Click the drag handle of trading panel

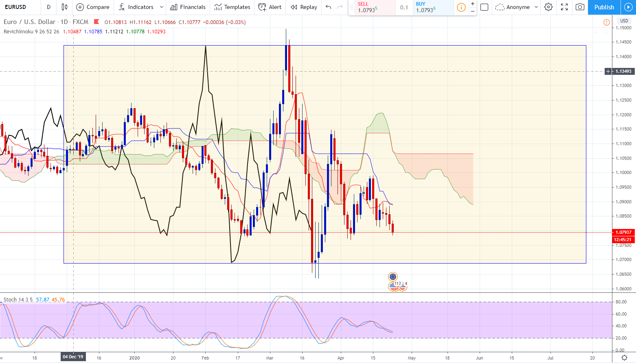click(352, 7)
